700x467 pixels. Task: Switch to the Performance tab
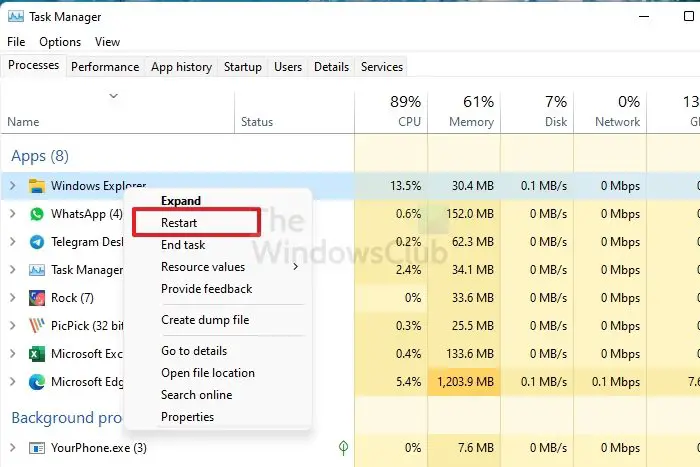(105, 67)
